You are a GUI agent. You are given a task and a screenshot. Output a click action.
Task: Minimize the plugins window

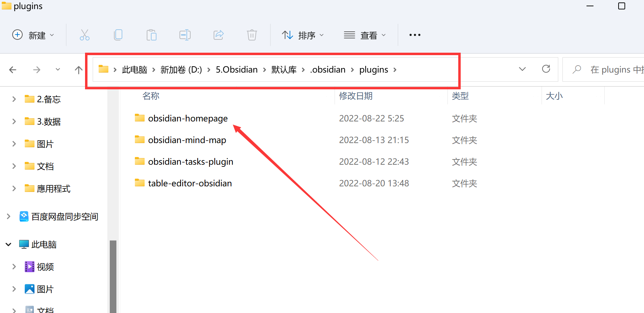(x=590, y=6)
